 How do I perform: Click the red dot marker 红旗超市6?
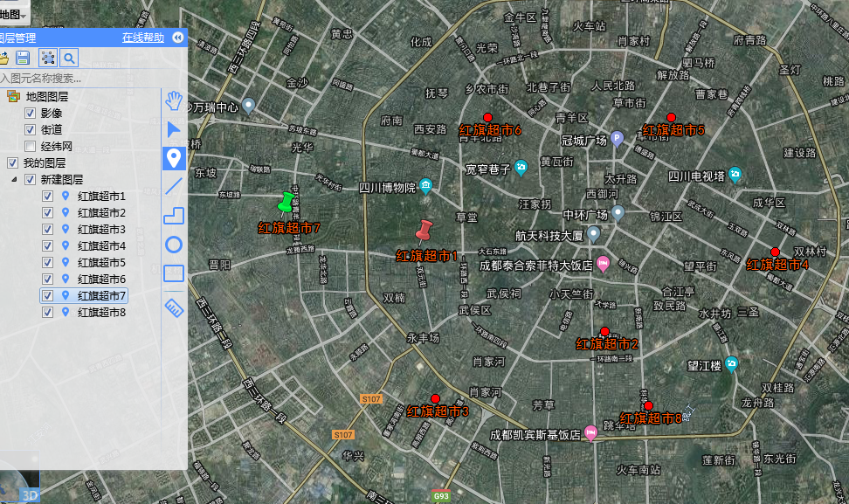pyautogui.click(x=487, y=117)
